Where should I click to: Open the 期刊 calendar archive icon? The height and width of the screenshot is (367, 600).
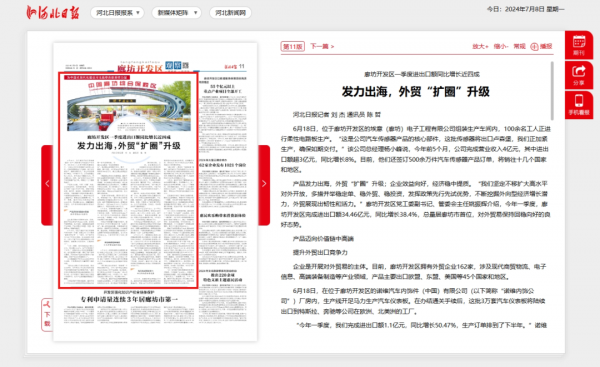579,45
